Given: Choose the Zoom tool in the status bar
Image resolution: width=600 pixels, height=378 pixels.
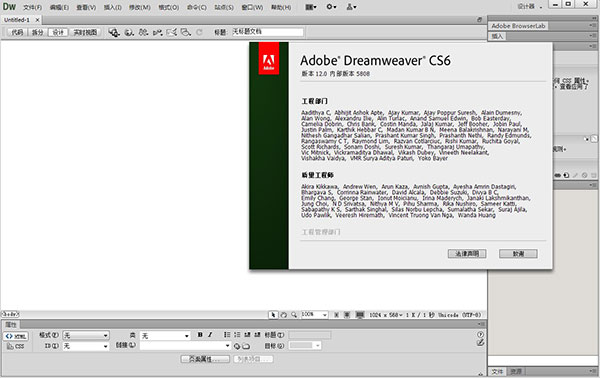Looking at the screenshot, I should coord(294,314).
